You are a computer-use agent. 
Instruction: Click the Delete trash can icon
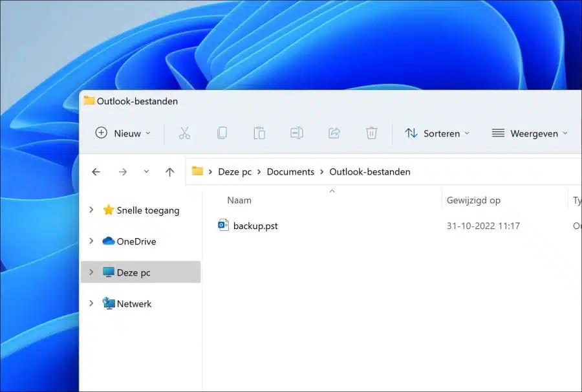pyautogui.click(x=372, y=133)
